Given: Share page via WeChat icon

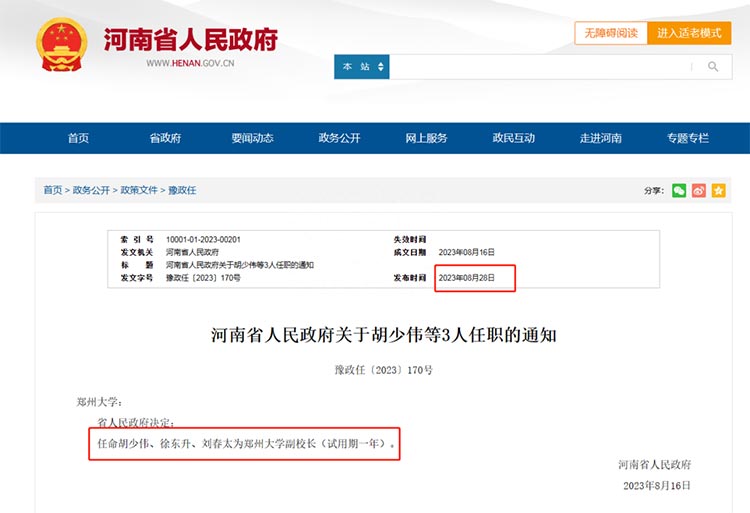Looking at the screenshot, I should [x=679, y=190].
